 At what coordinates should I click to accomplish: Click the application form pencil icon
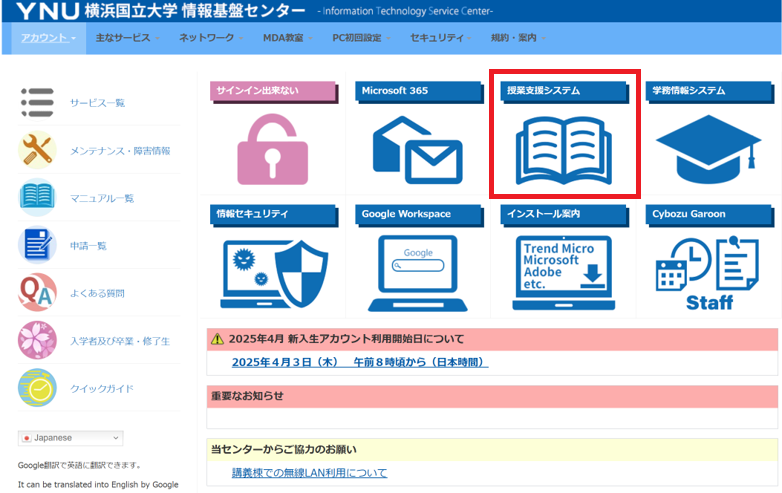[x=37, y=245]
